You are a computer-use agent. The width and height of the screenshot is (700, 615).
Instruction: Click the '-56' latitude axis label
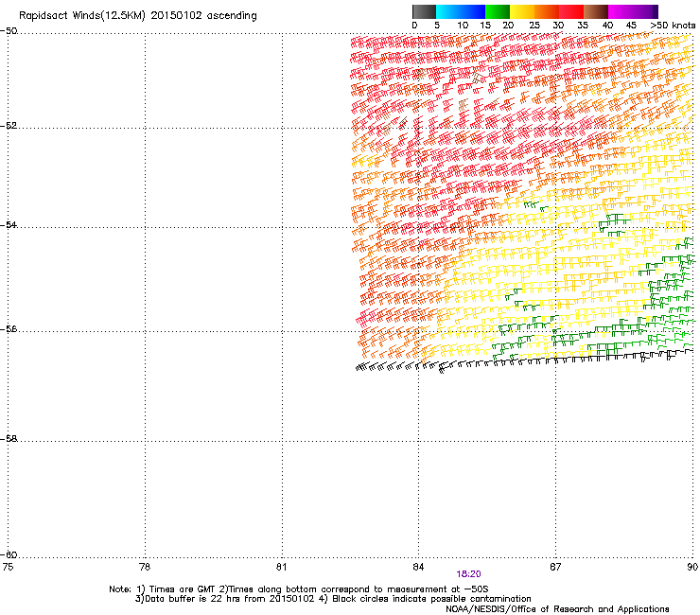[x=9, y=328]
